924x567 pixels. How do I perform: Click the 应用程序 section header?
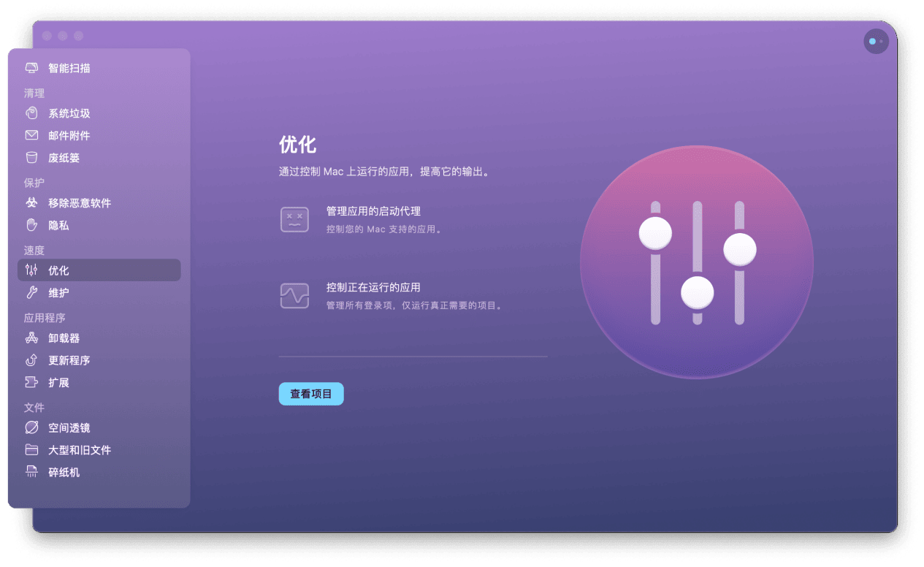coord(45,318)
